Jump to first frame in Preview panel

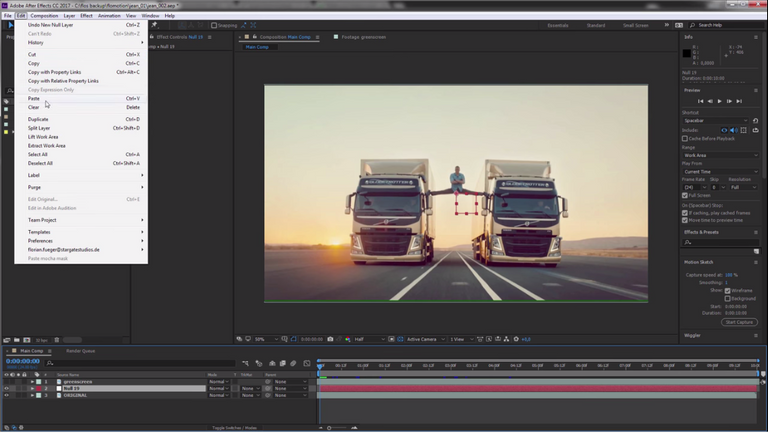[700, 101]
